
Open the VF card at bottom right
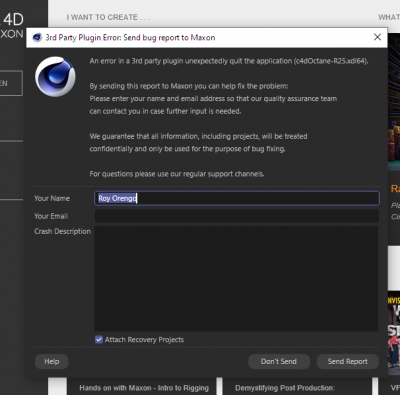point(395,388)
